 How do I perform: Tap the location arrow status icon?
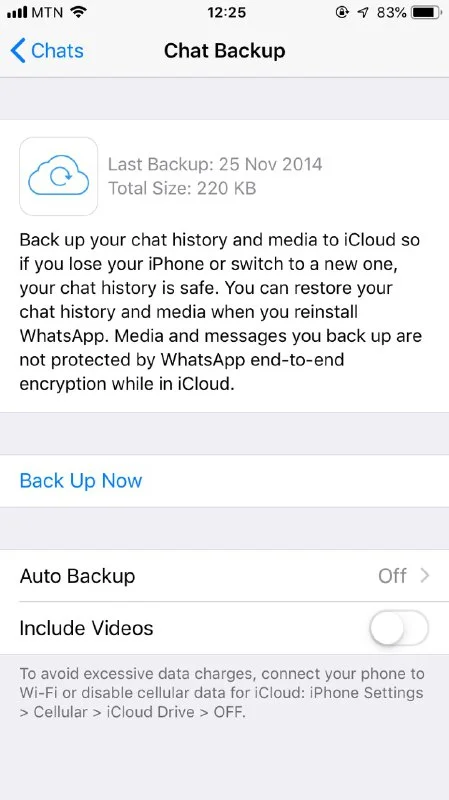click(x=363, y=13)
